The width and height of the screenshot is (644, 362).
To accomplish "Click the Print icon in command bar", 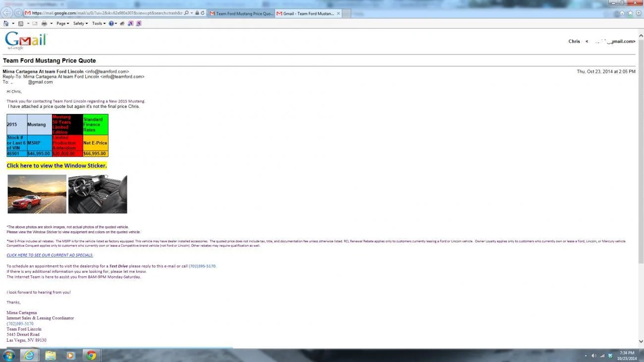I will click(x=44, y=23).
